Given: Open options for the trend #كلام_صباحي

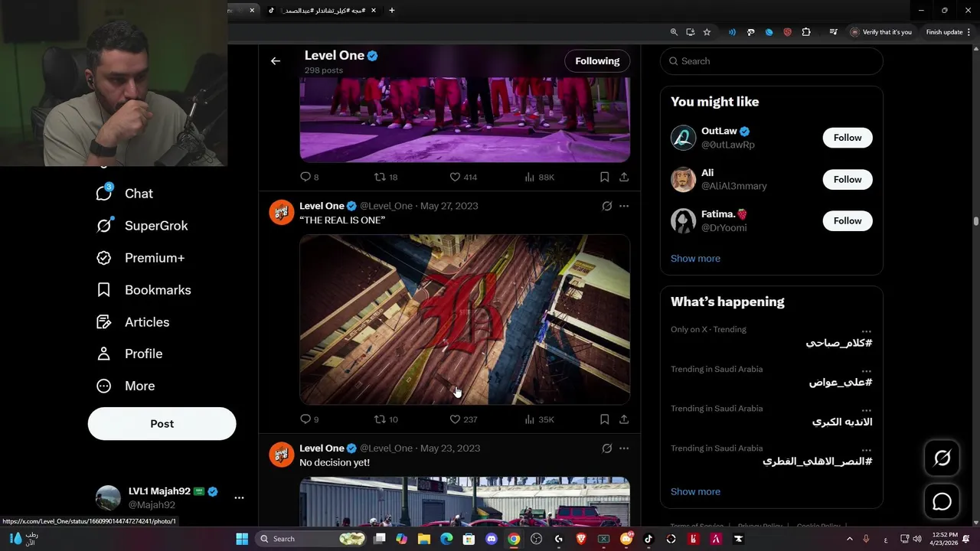Looking at the screenshot, I should [x=866, y=332].
